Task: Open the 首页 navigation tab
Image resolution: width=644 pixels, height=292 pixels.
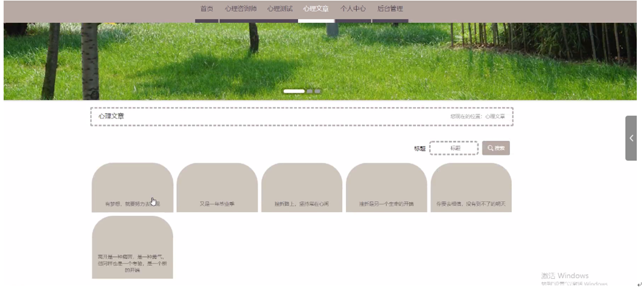Action: tap(206, 9)
